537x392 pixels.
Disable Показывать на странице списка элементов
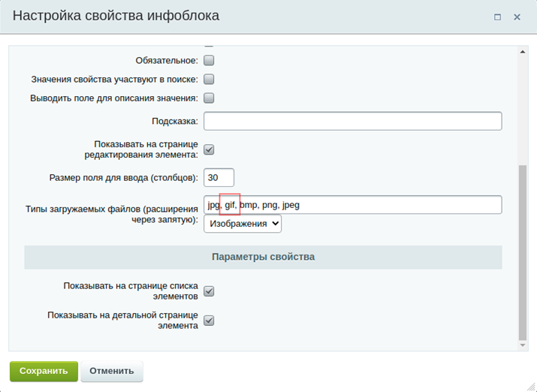click(210, 291)
